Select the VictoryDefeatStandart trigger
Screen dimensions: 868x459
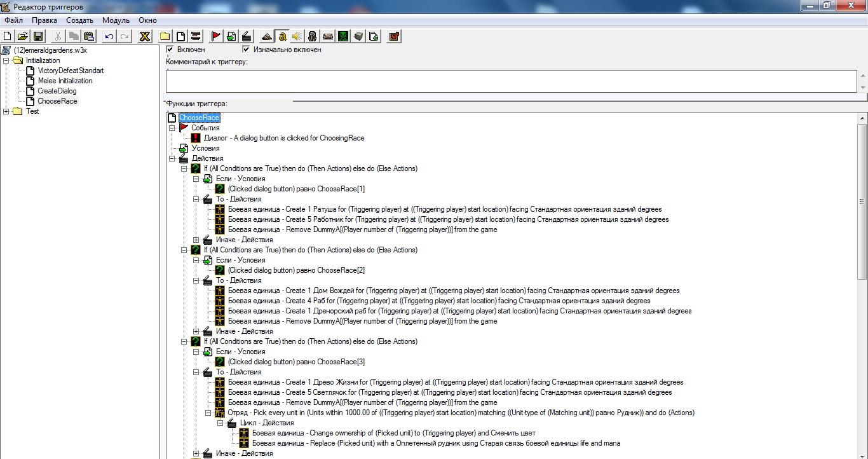coord(71,71)
